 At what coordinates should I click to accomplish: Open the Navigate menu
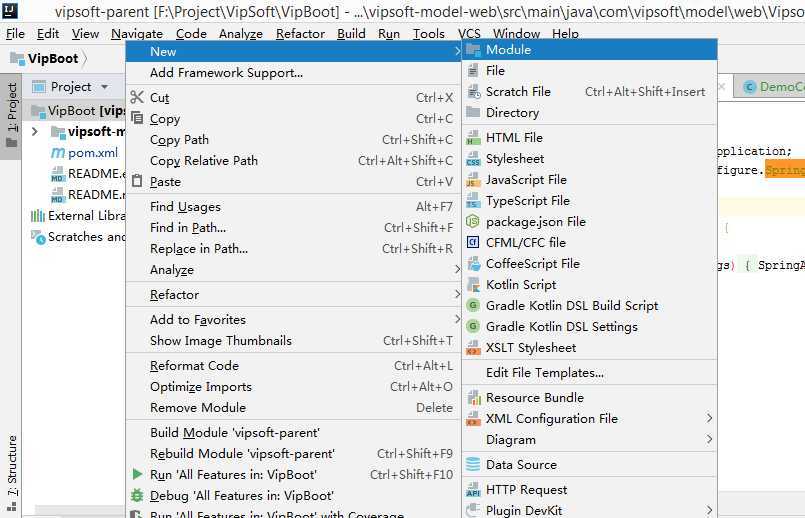(137, 34)
